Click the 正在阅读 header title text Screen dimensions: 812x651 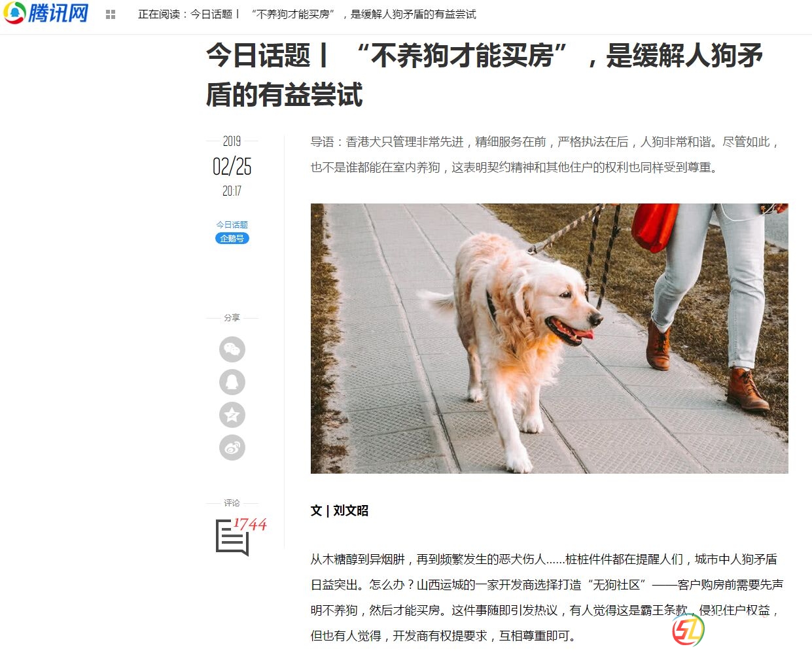click(307, 14)
